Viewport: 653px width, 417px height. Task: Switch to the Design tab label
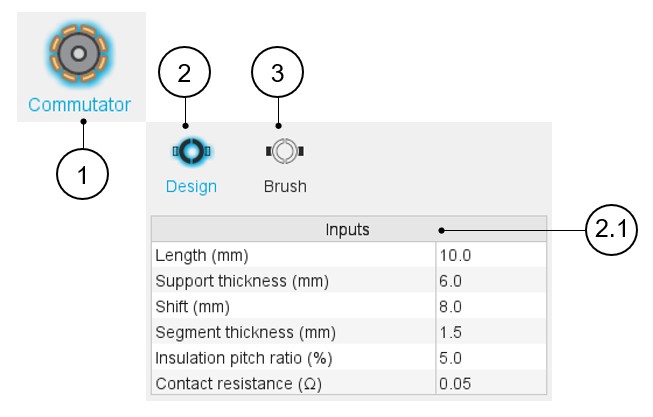191,186
